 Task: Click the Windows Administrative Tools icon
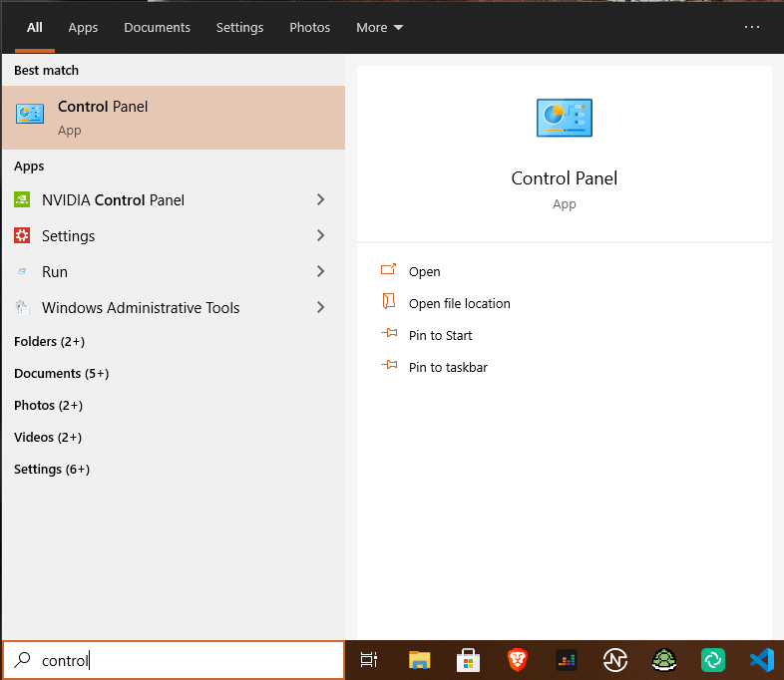[x=22, y=307]
